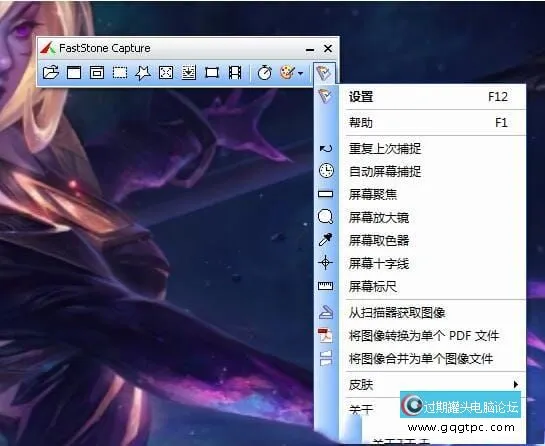Click the 屏幕取色器 text label
The image size is (545, 446).
pos(379,240)
